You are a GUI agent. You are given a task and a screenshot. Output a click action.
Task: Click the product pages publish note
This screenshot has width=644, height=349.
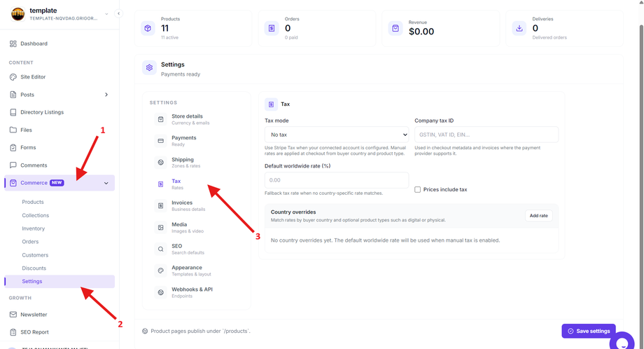pyautogui.click(x=196, y=331)
